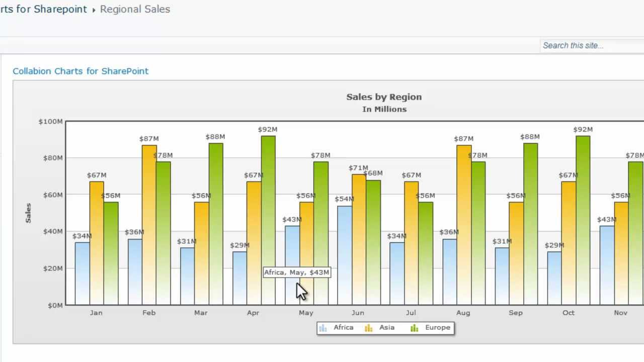Viewport: 644px width, 362px height.
Task: Click the Africa legend icon
Action: (323, 328)
